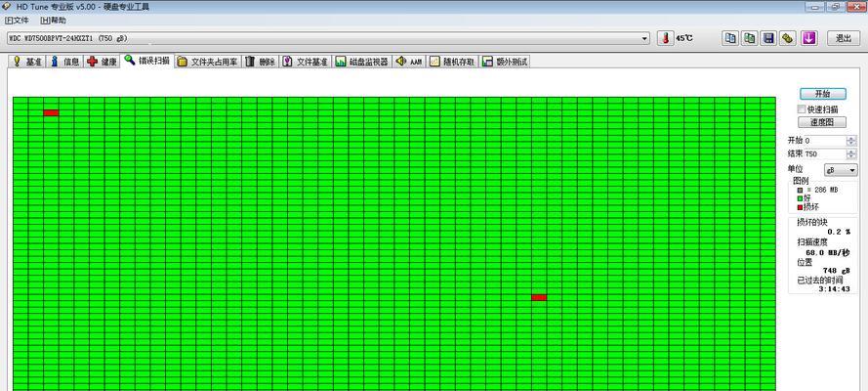Click the purple down-arrow tray icon

pos(809,38)
